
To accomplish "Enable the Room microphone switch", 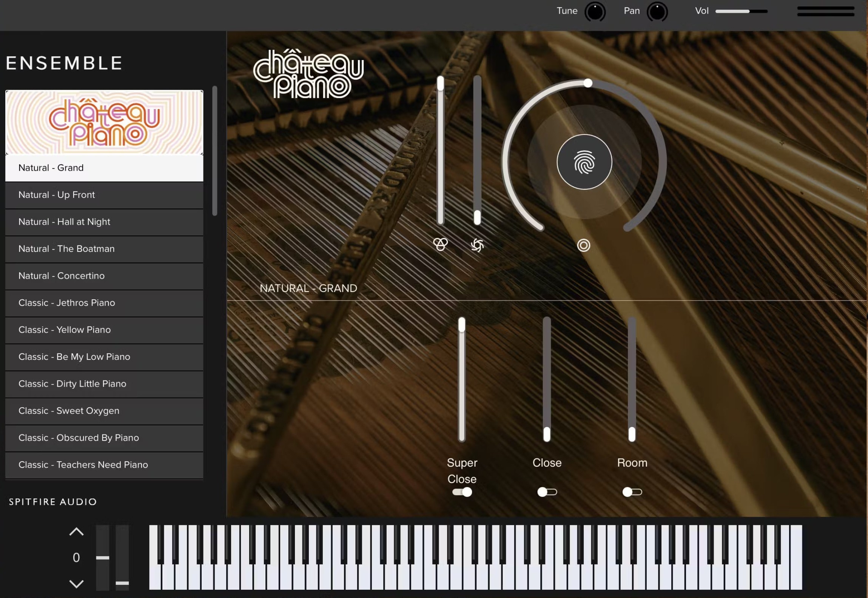I will [x=632, y=492].
